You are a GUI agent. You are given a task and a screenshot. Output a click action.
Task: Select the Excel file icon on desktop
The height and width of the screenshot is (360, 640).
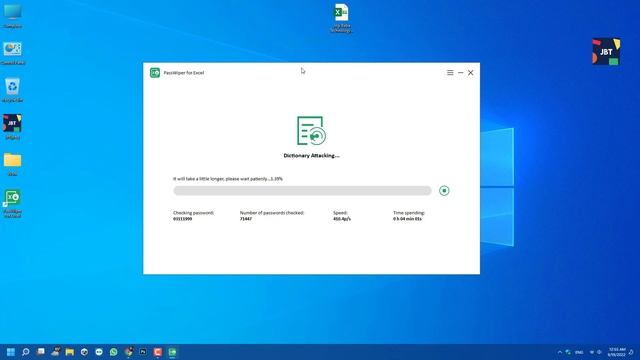coord(341,18)
